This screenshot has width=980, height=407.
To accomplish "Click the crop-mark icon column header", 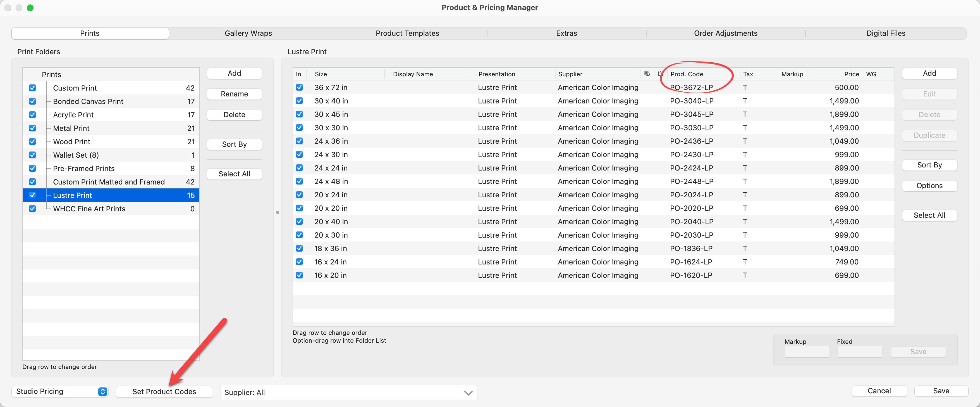I will [660, 74].
